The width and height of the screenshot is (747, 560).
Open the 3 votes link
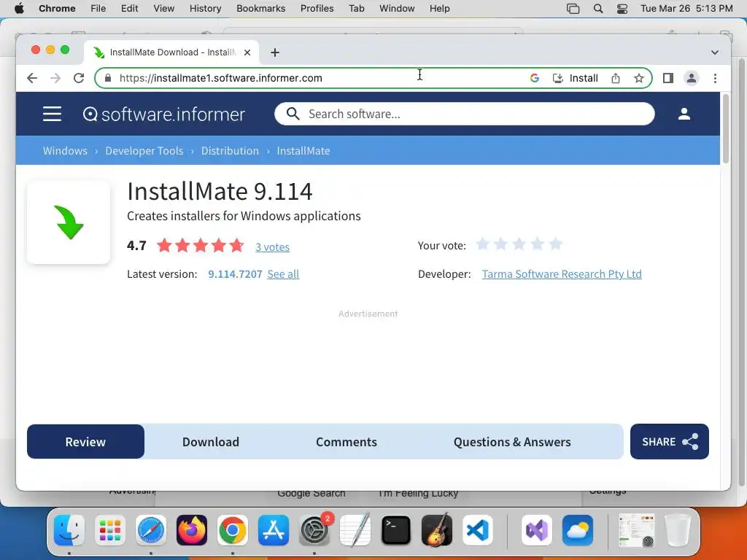pos(272,246)
